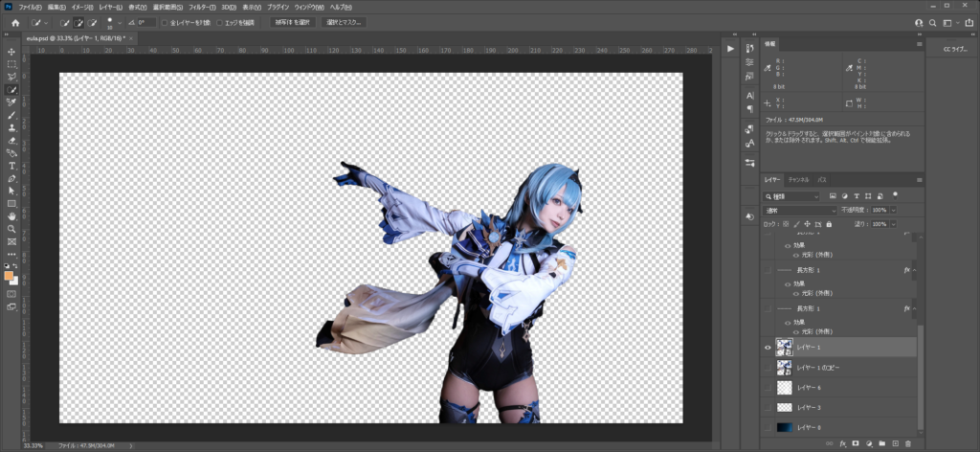980x452 pixels.
Task: Switch to the パス tab
Action: pyautogui.click(x=822, y=180)
